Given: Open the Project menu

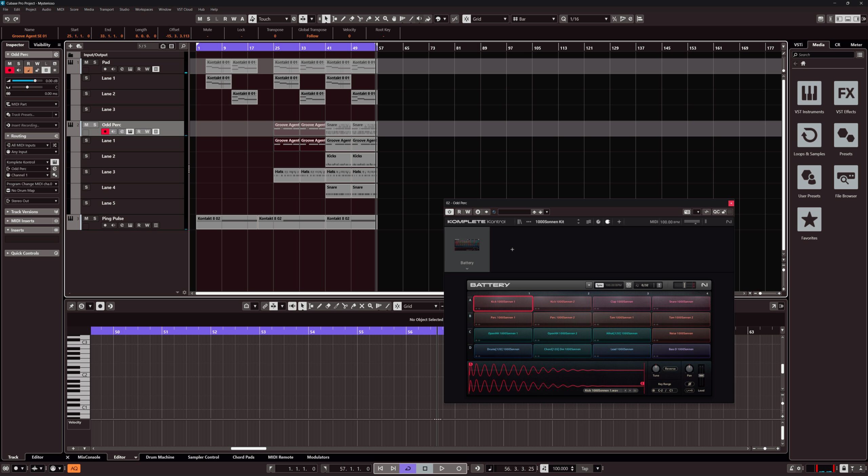Looking at the screenshot, I should point(31,9).
